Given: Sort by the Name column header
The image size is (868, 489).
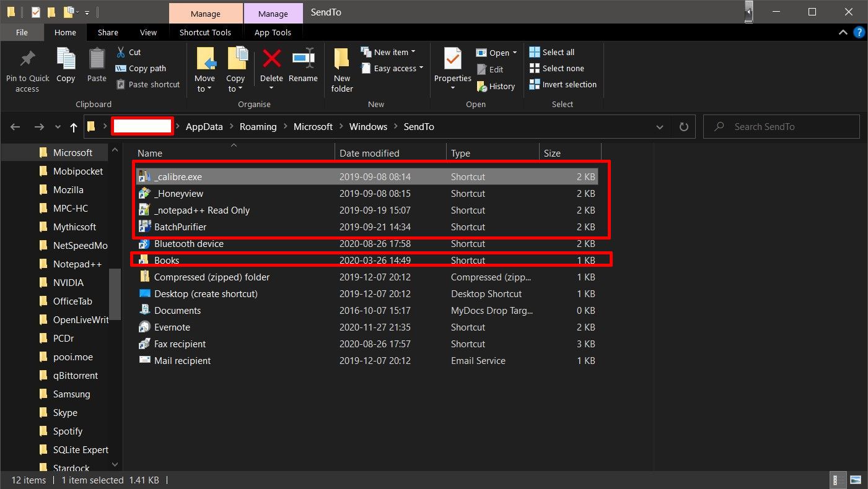Looking at the screenshot, I should pyautogui.click(x=234, y=153).
